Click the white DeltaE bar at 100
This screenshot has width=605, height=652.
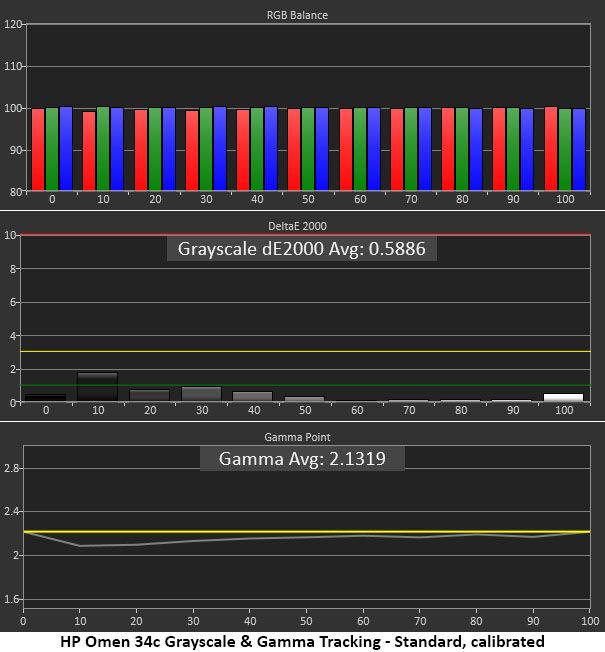pyautogui.click(x=563, y=398)
